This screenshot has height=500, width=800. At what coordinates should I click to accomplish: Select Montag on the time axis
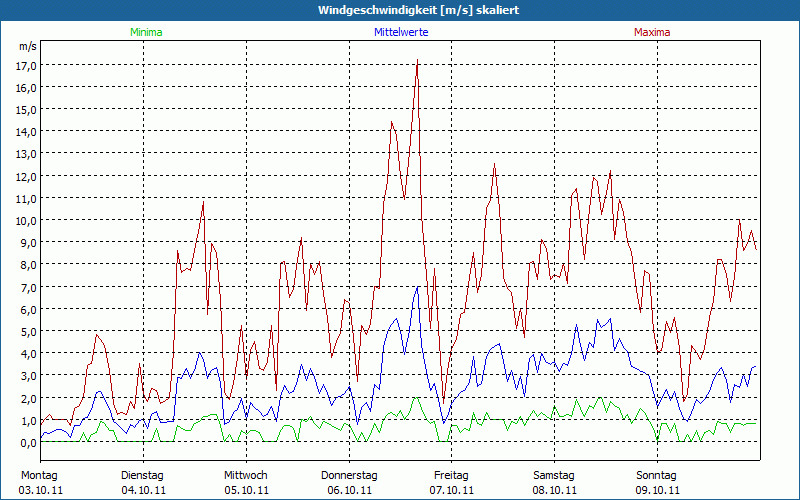click(39, 475)
